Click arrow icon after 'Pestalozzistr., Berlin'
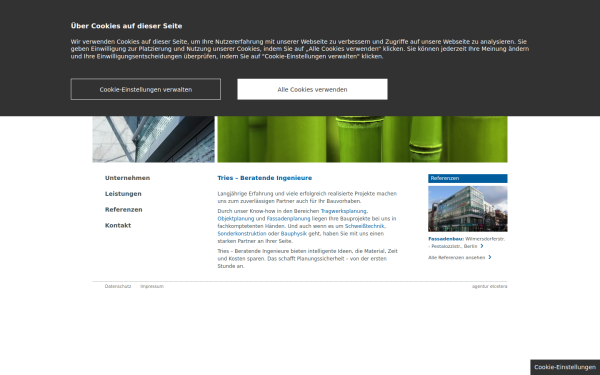Screen dimensions: 600x375 482,246
